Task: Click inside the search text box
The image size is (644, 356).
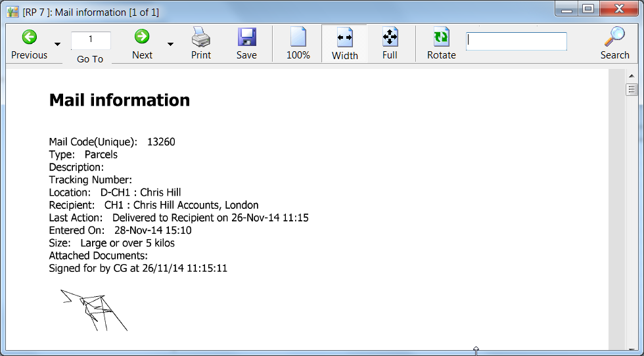Action: 517,41
